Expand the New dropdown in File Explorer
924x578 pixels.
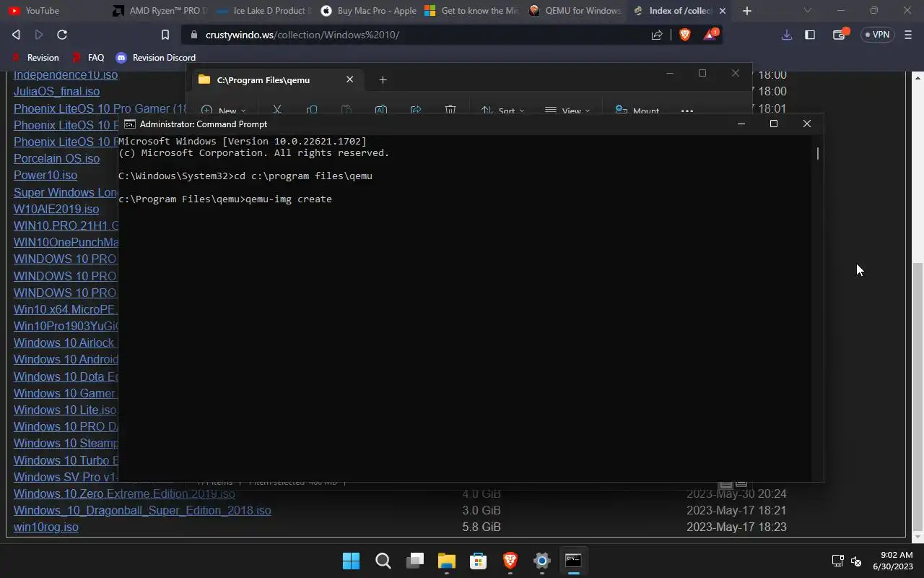point(224,111)
